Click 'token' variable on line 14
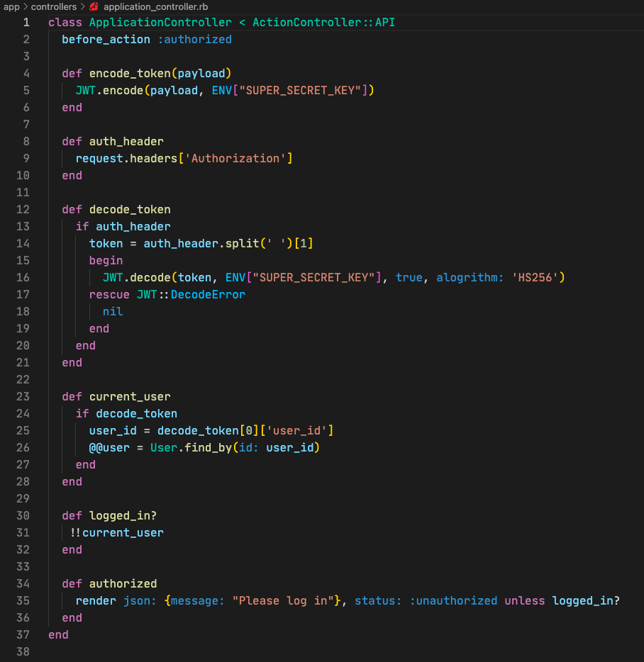Image resolution: width=644 pixels, height=662 pixels. (106, 244)
